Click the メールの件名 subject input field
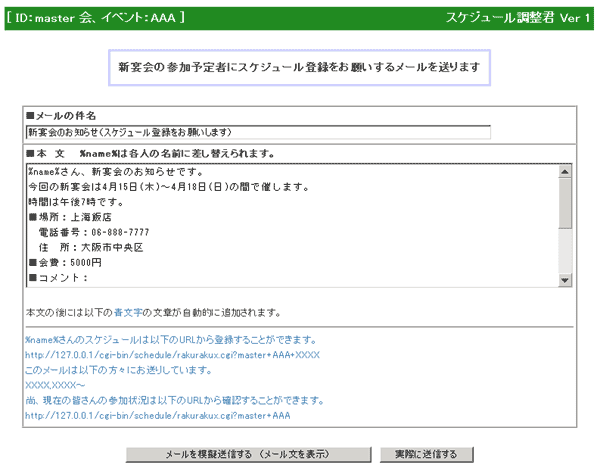The image size is (600, 471). 258,132
